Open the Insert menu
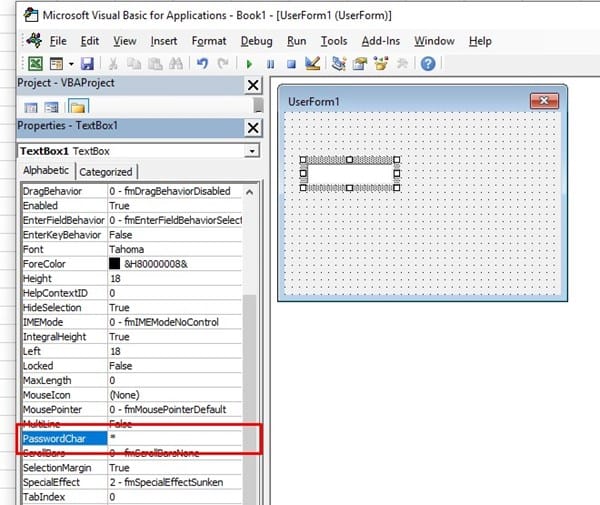Screen dimensions: 600x505 click(164, 41)
